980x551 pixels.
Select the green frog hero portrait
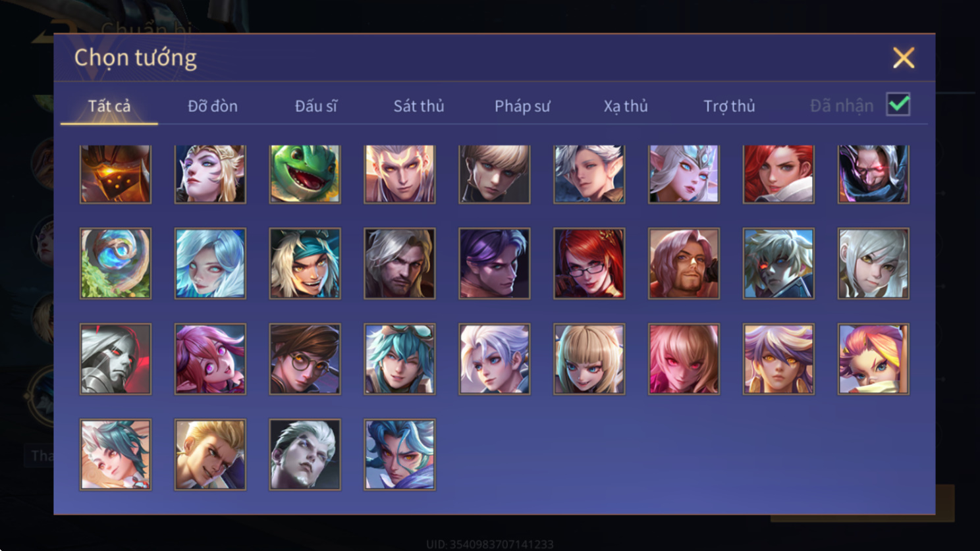(305, 174)
